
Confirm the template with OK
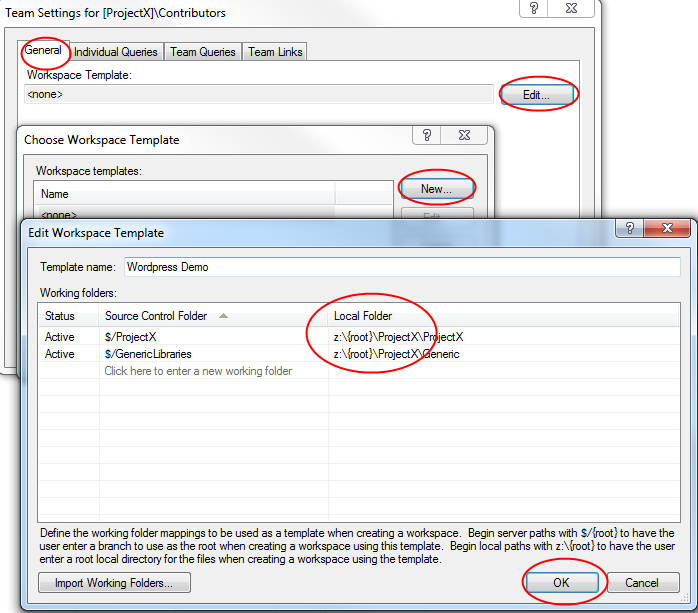562,582
